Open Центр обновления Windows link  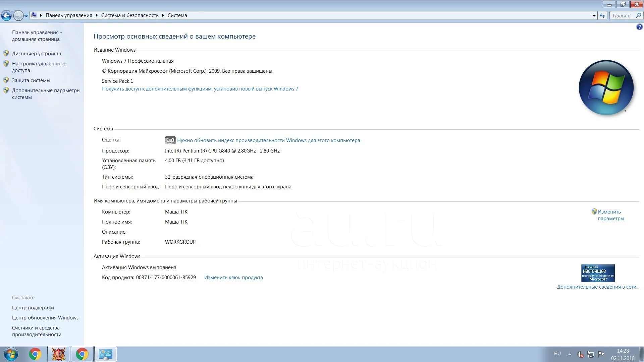pos(45,318)
